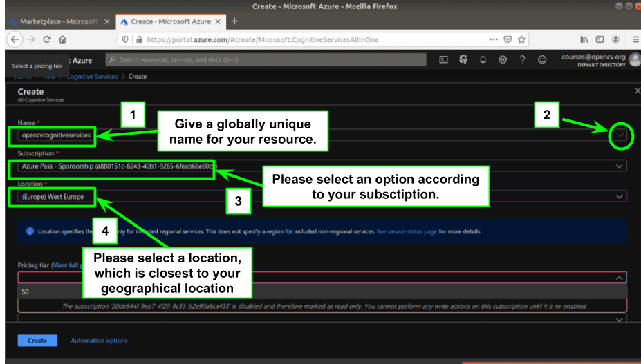Click the tracking protection shield icon
This screenshot has width=641, height=364.
(x=125, y=39)
